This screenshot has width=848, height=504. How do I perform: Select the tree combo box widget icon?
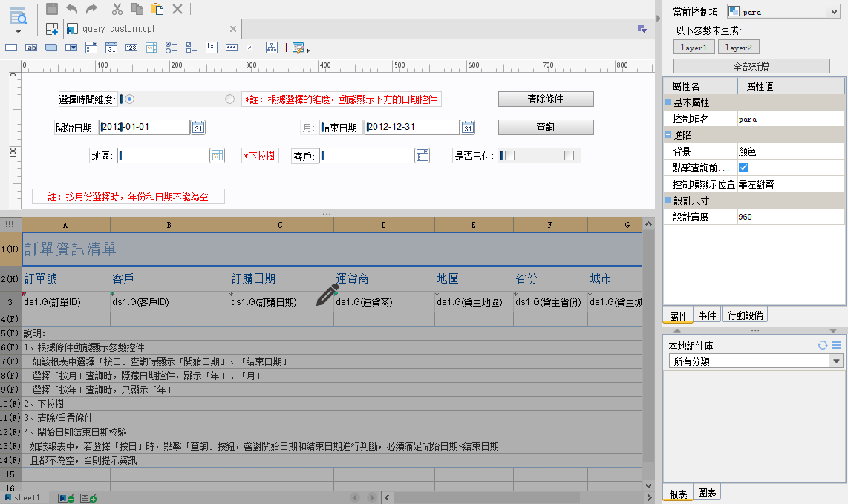[151, 48]
